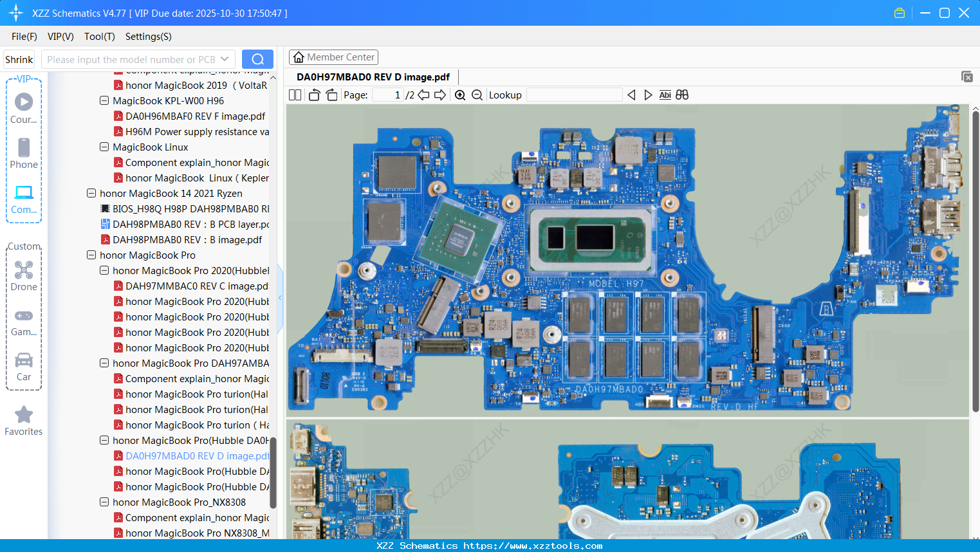This screenshot has height=552, width=980.
Task: Zoom out of the PDF
Action: pyautogui.click(x=477, y=95)
